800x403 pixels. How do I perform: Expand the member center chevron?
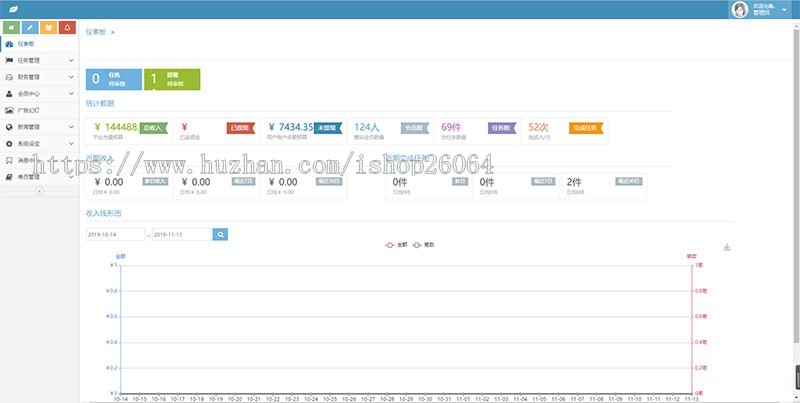coord(71,94)
